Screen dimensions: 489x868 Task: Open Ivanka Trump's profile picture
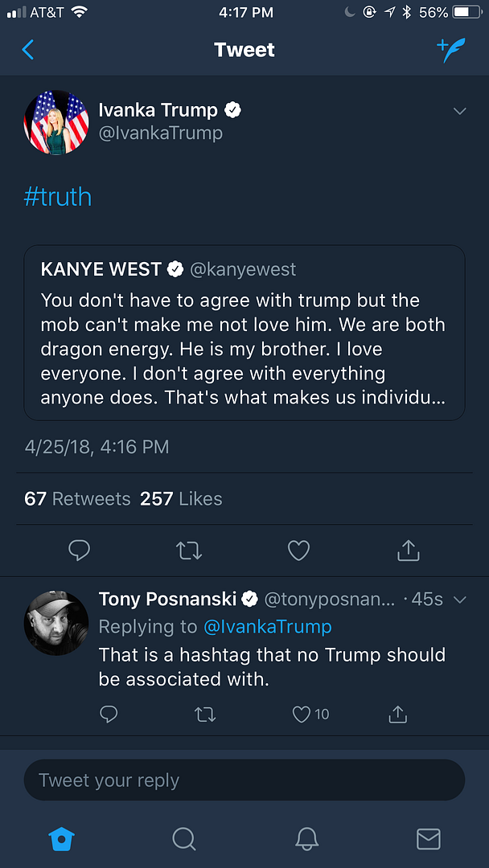coord(56,122)
